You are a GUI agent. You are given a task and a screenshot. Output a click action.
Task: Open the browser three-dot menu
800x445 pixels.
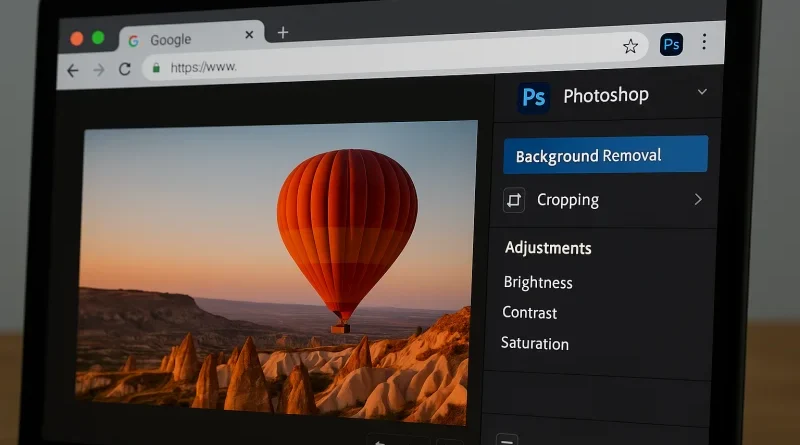704,42
